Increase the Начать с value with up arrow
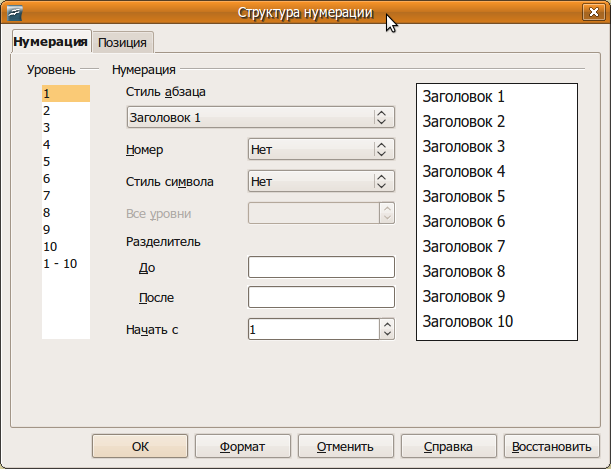Screen dimensions: 611x469 387,324
